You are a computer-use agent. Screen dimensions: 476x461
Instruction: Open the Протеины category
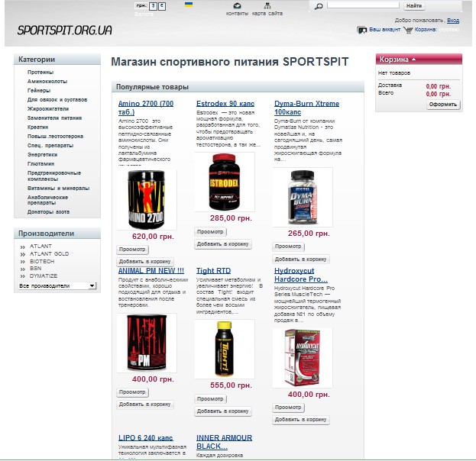tap(40, 73)
